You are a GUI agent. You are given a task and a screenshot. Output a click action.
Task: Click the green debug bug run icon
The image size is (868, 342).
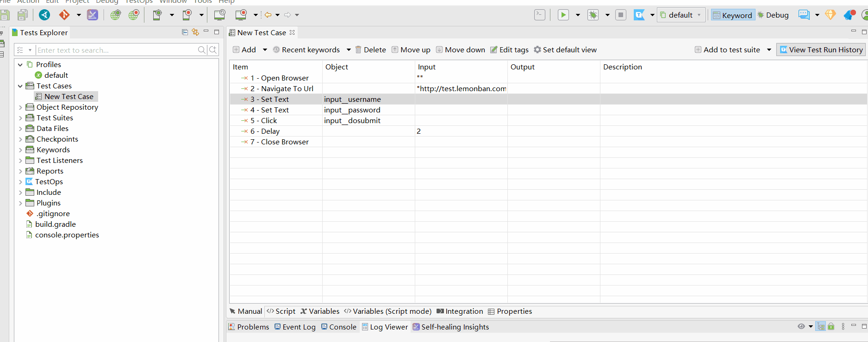pyautogui.click(x=593, y=15)
